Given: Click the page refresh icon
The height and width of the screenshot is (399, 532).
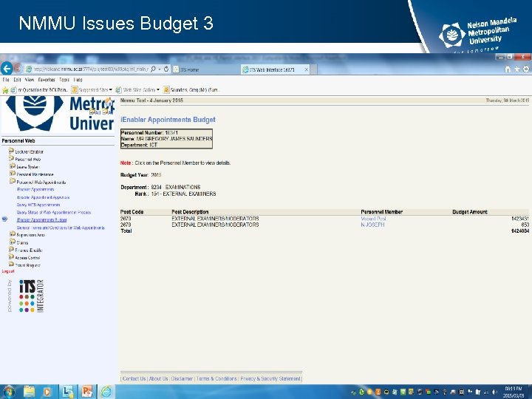Looking at the screenshot, I should pyautogui.click(x=166, y=69).
